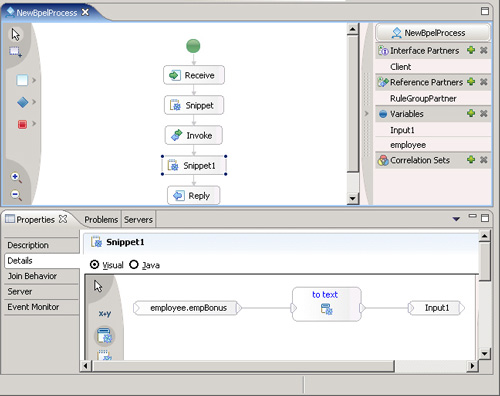
Task: Select the arrow tool in snippet editor palette
Action: coord(98,286)
